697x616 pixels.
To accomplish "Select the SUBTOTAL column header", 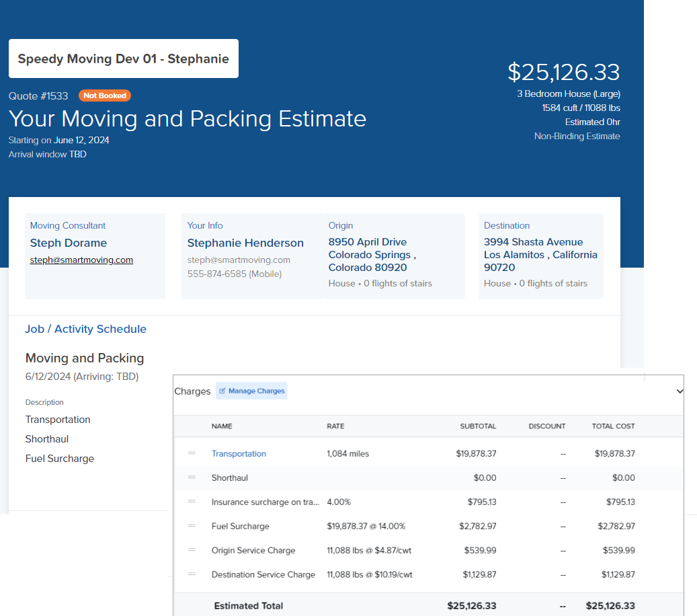I will click(478, 426).
